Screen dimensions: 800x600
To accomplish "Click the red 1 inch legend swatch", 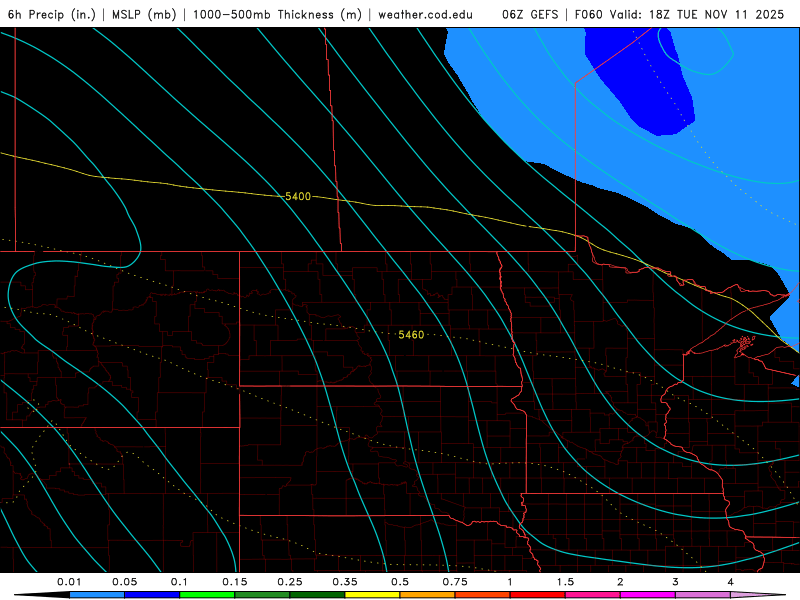I will coord(538,595).
